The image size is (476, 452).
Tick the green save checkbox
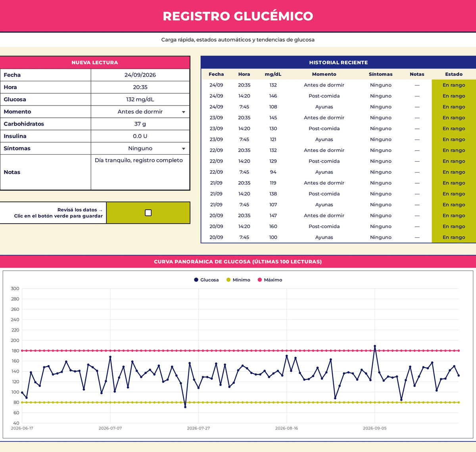click(x=148, y=213)
